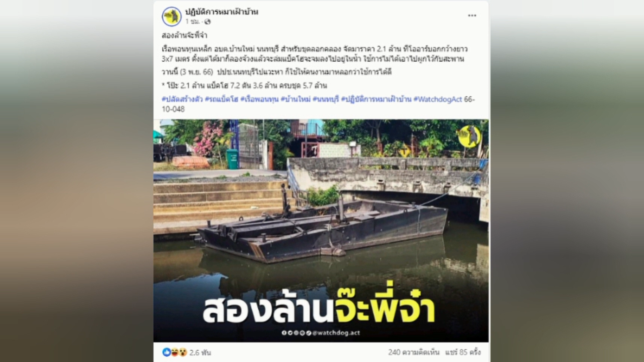Open page name ปฏิบัติการหมาเฝ้าบ้าน
The width and height of the screenshot is (644, 362).
[x=222, y=12]
